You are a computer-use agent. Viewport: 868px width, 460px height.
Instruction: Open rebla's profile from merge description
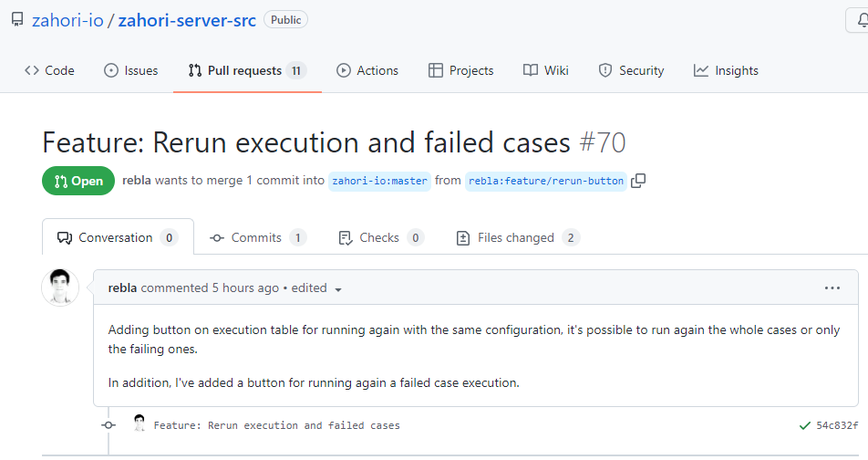click(136, 180)
